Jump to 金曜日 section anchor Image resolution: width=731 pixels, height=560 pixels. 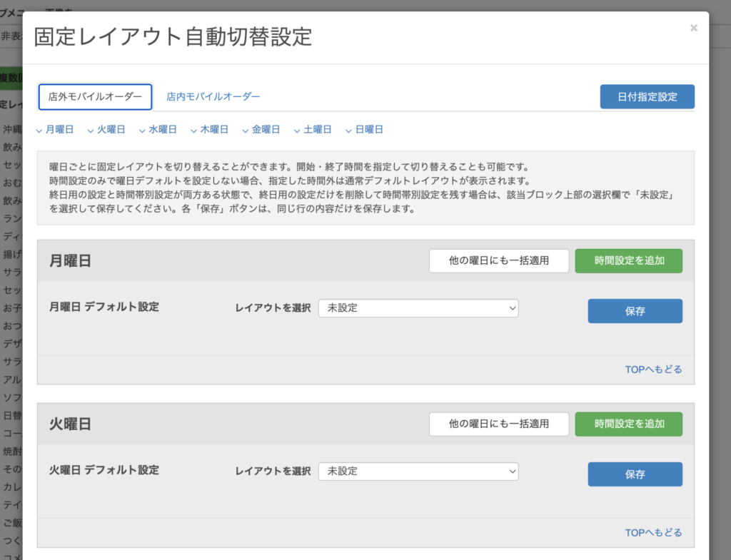[x=261, y=130]
